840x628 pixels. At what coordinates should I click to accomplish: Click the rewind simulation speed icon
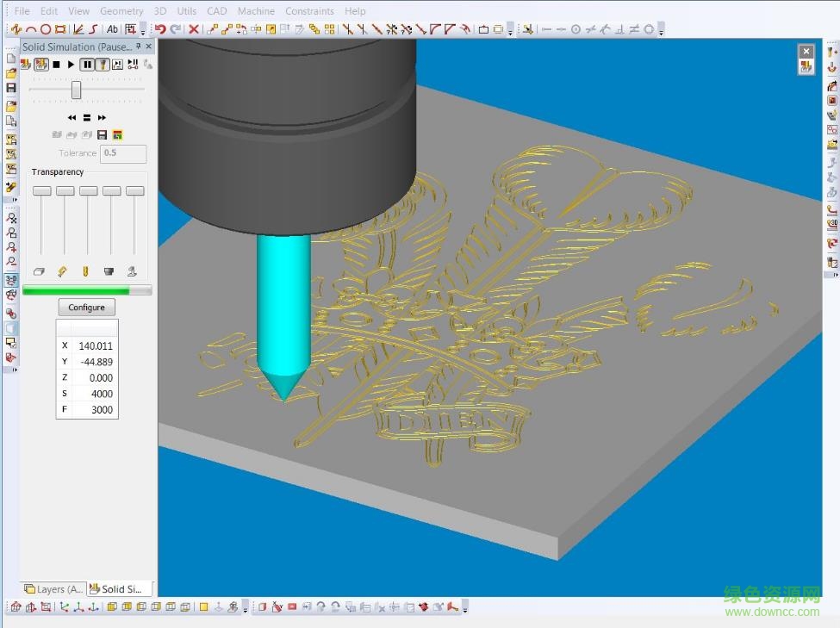pyautogui.click(x=72, y=117)
